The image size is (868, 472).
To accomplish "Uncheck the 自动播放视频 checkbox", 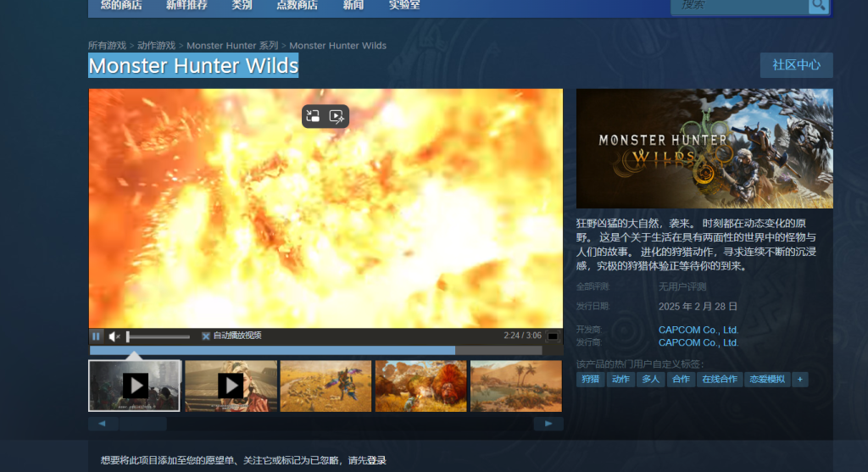I will [206, 336].
